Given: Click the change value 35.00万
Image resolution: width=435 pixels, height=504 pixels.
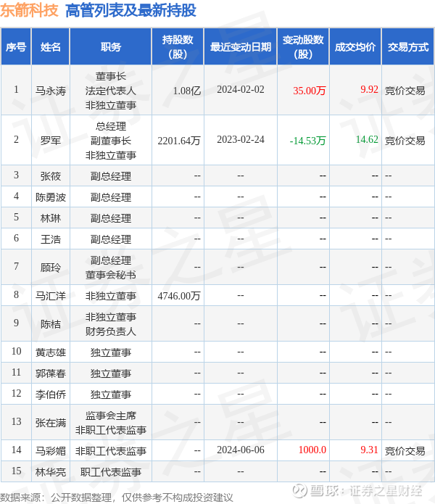Looking at the screenshot, I should pos(310,91).
